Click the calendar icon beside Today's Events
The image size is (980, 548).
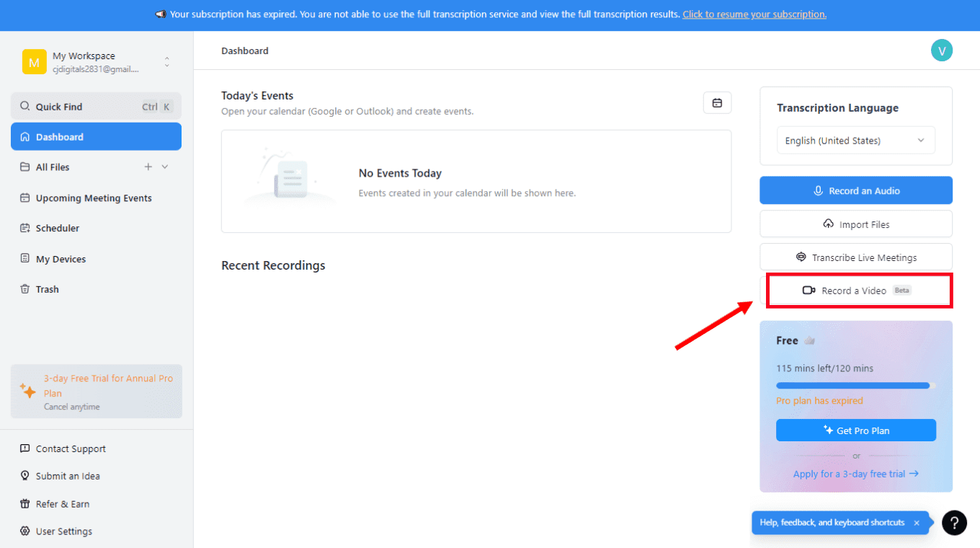[717, 103]
